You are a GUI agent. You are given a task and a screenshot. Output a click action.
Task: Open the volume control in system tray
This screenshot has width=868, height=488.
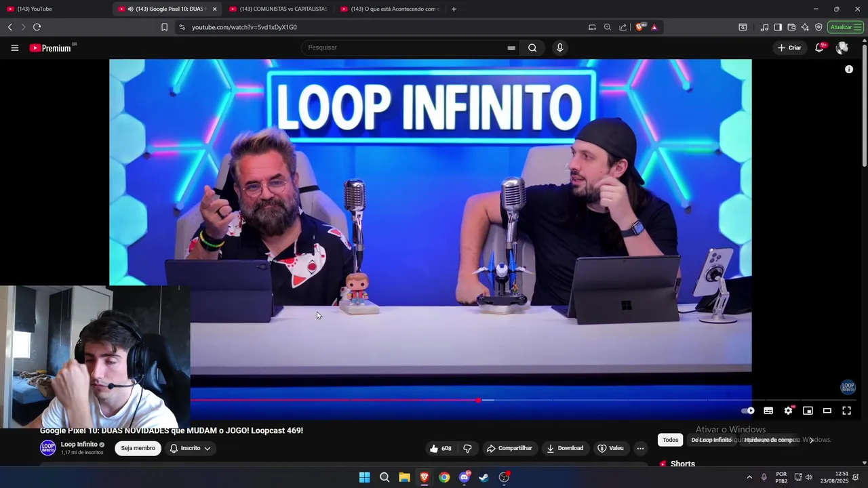[808, 477]
